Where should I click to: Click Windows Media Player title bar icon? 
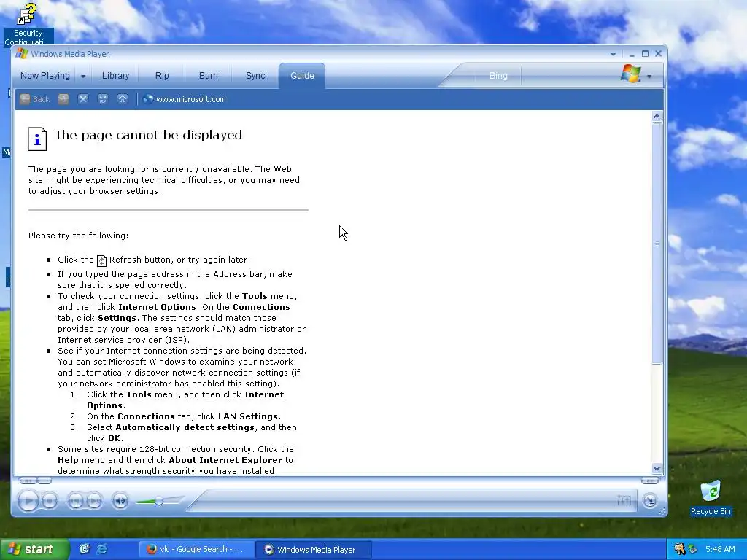[21, 54]
